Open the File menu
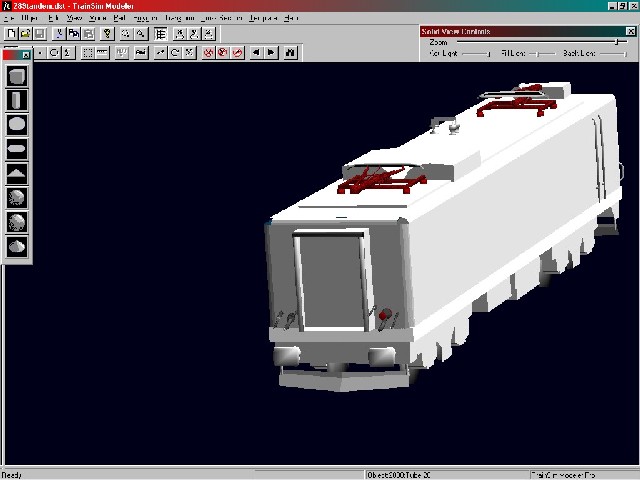This screenshot has height=480, width=640. [9, 18]
